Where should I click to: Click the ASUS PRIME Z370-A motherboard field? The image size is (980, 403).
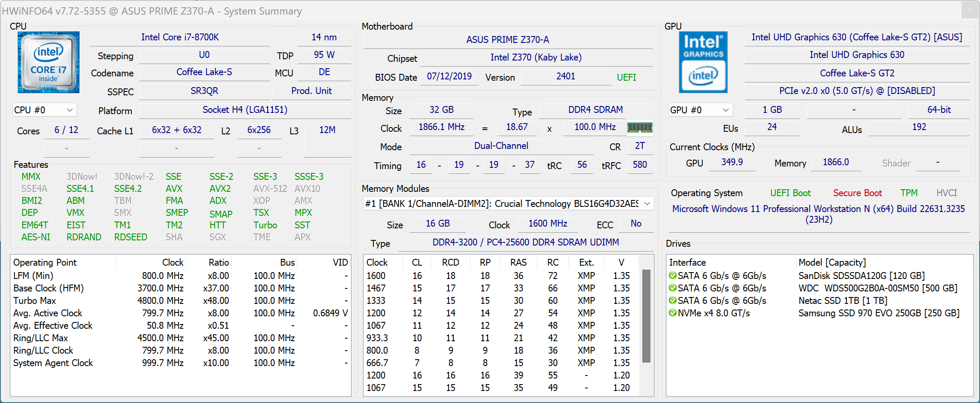507,40
